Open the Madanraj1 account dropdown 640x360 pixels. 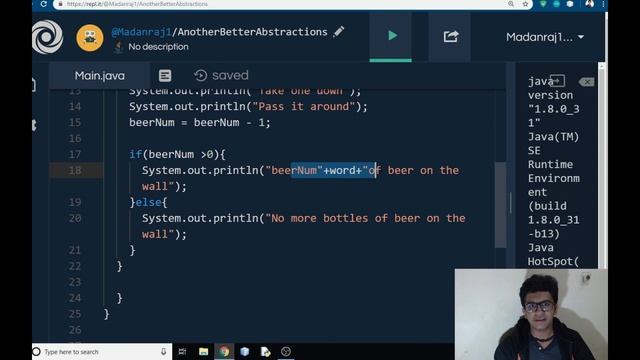544,37
